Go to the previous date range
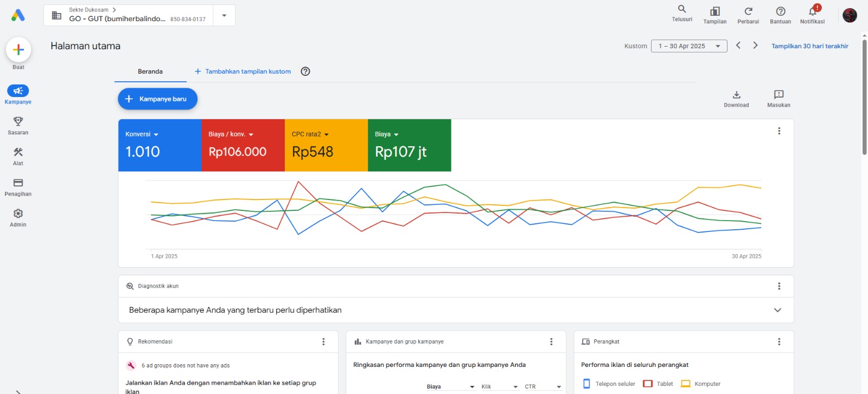The height and width of the screenshot is (394, 868). pos(738,46)
